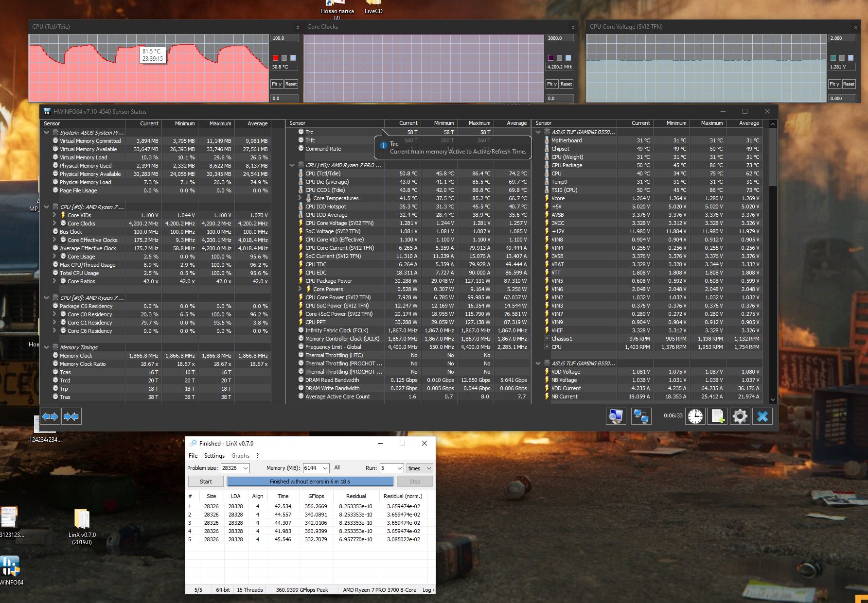The width and height of the screenshot is (868, 603).
Task: Expand the Core VIDs row
Action: pos(54,215)
